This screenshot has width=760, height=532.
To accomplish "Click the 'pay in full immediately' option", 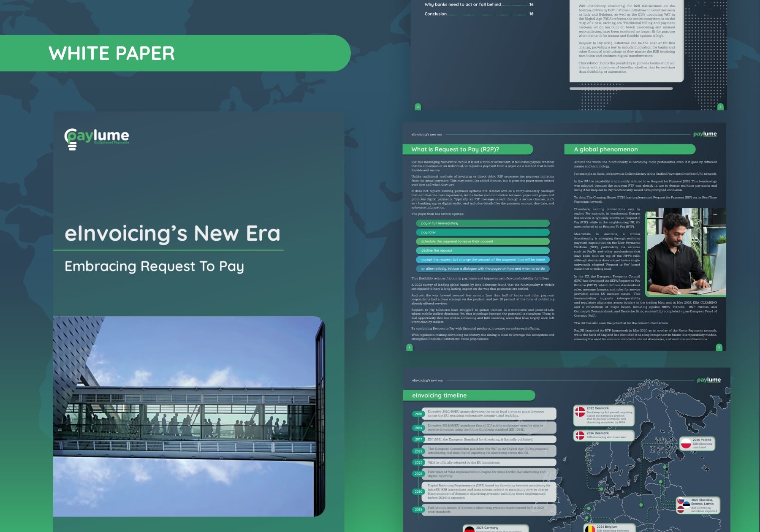I will tap(482, 223).
